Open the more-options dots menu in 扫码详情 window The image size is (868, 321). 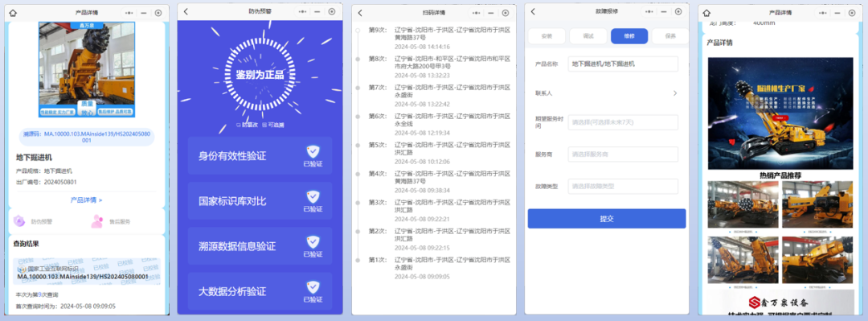tap(476, 12)
